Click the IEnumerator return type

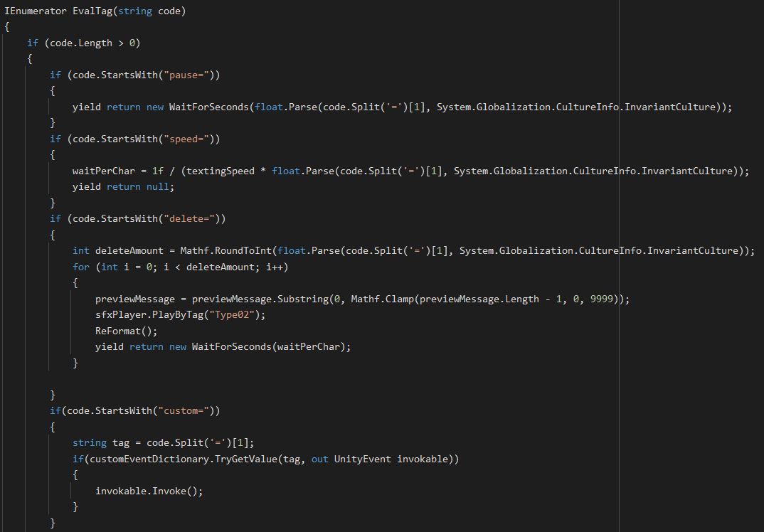pos(36,12)
